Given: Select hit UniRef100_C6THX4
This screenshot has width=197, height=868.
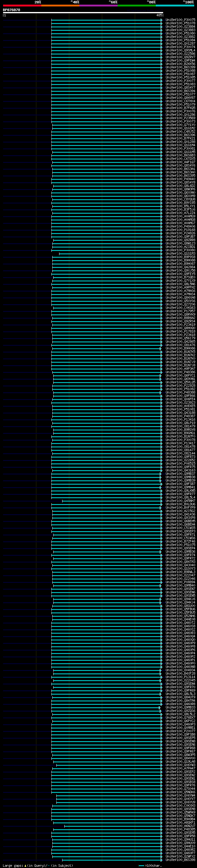Looking at the screenshot, I should point(180,101).
